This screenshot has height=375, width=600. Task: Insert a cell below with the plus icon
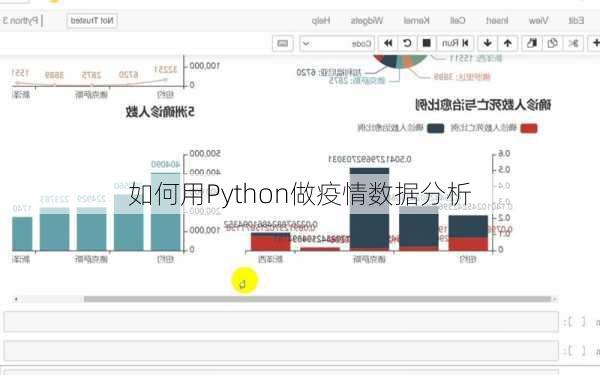[x=595, y=43]
